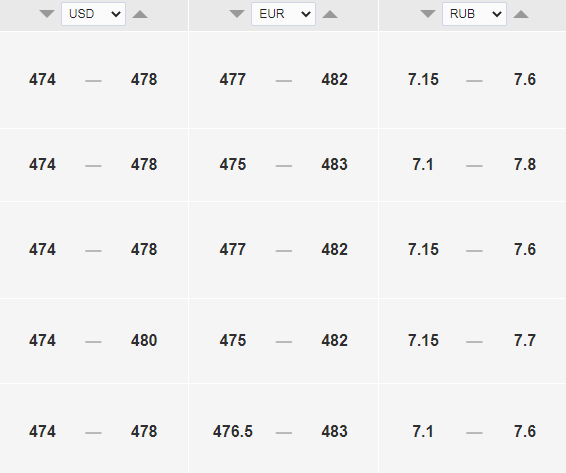Click the EUR buy rate 476.5
This screenshot has height=473, width=566.
(233, 431)
